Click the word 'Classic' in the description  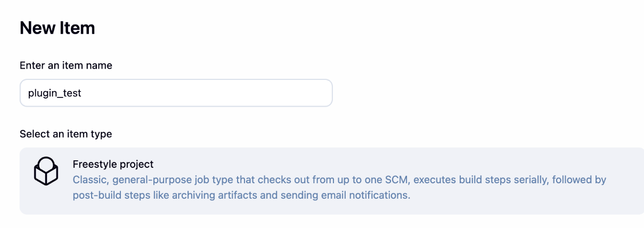[88, 180]
